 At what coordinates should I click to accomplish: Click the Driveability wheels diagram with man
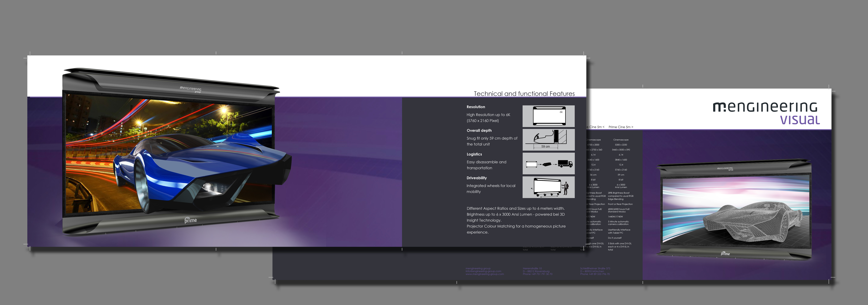coord(549,187)
